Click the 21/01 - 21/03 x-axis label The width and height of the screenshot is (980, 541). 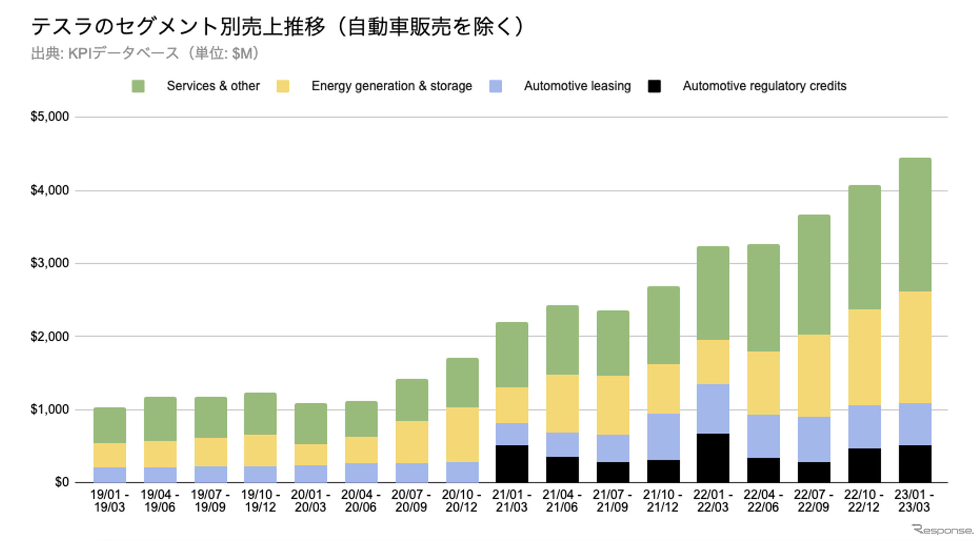[x=512, y=501]
